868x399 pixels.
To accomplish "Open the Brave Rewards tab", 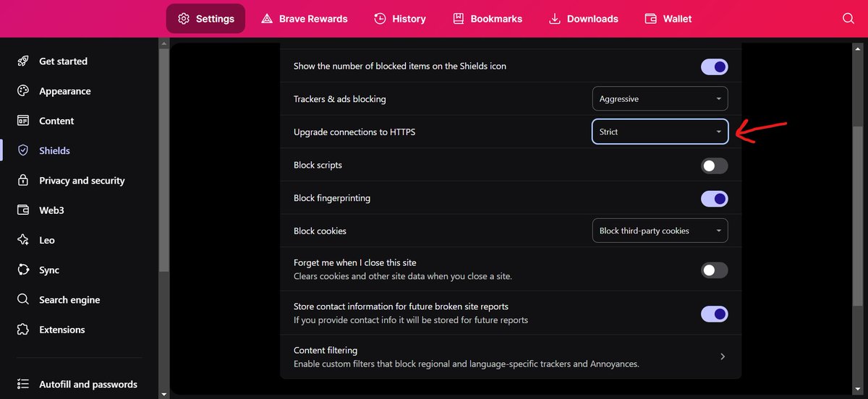I will point(304,19).
